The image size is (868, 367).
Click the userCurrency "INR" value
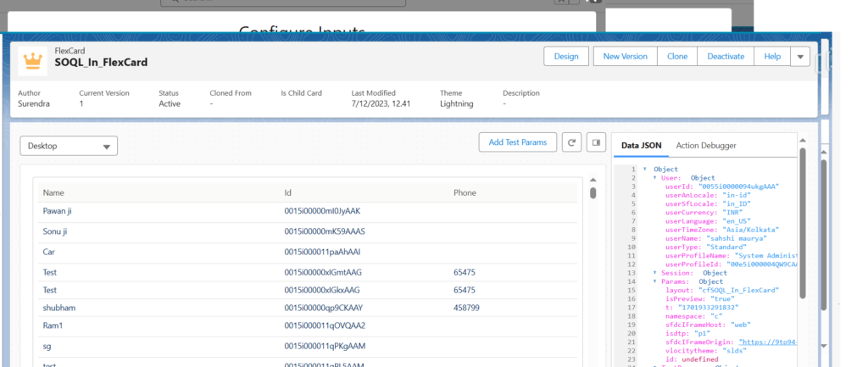732,213
